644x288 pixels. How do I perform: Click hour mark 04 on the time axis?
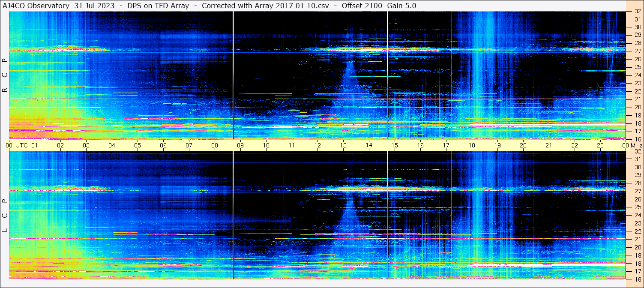click(112, 145)
